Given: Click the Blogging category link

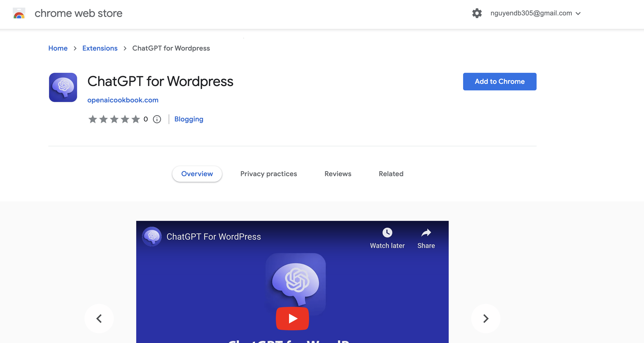Looking at the screenshot, I should [x=189, y=119].
